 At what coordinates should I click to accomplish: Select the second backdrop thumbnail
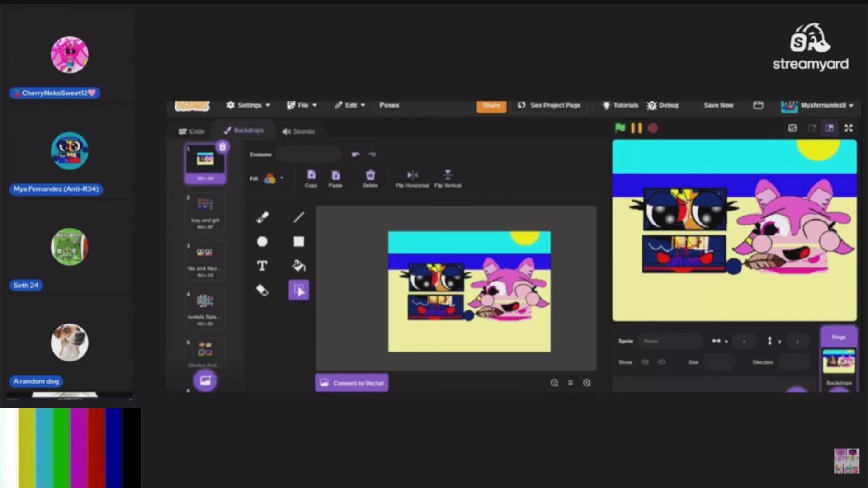tap(205, 211)
